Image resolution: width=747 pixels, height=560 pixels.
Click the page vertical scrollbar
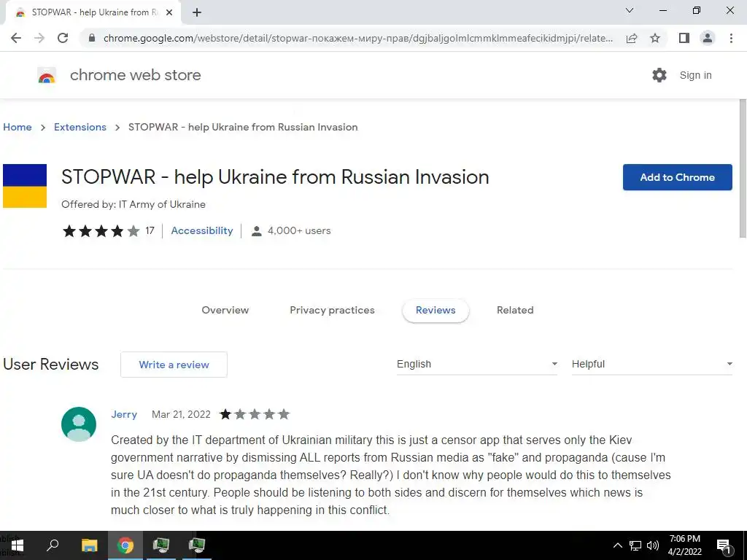pyautogui.click(x=743, y=168)
